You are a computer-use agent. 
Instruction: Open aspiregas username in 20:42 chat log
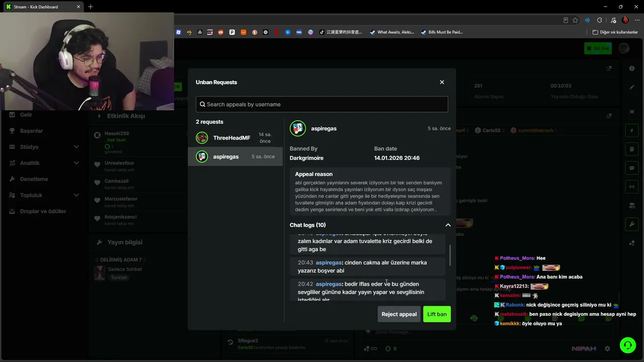[329, 284]
